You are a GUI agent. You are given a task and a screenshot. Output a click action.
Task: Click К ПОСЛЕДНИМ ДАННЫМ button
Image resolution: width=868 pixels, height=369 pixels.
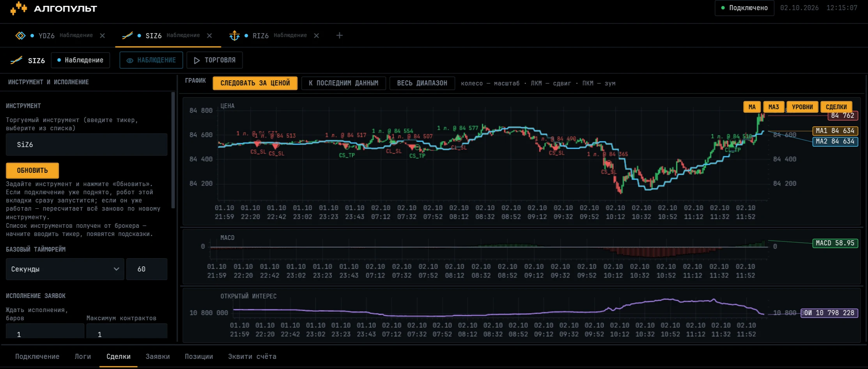point(344,83)
